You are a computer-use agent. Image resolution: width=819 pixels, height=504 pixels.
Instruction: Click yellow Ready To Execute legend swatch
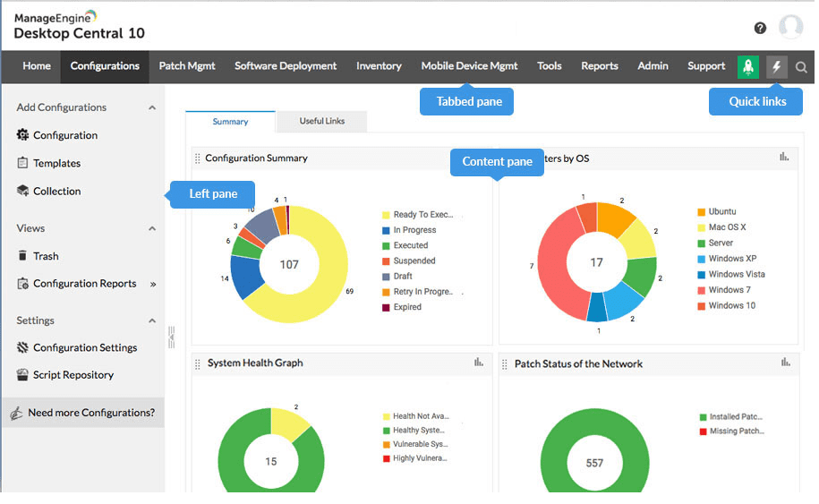click(x=387, y=215)
